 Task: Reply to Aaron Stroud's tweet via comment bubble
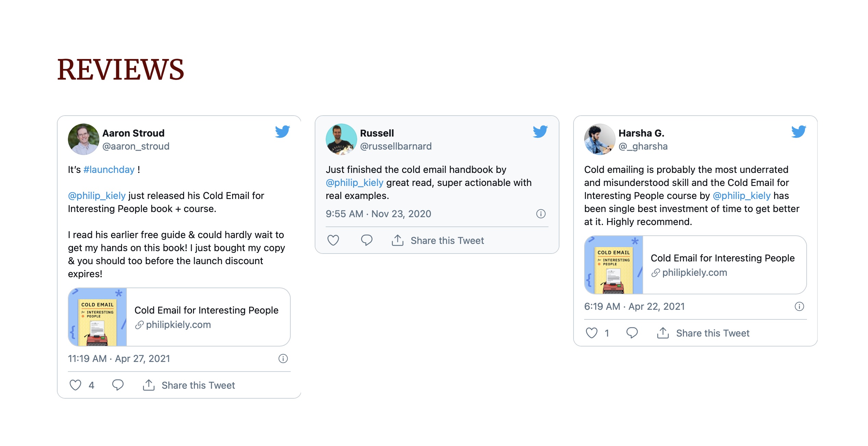[x=118, y=385]
